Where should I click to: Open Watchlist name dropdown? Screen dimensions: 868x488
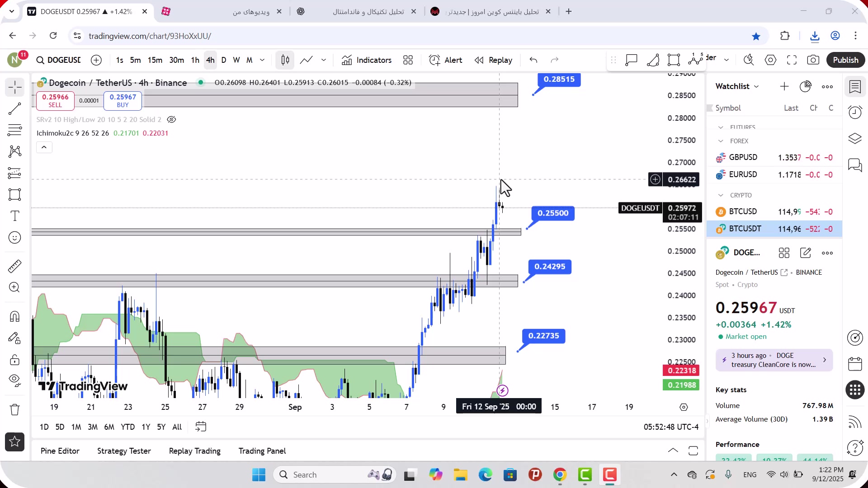click(x=737, y=86)
